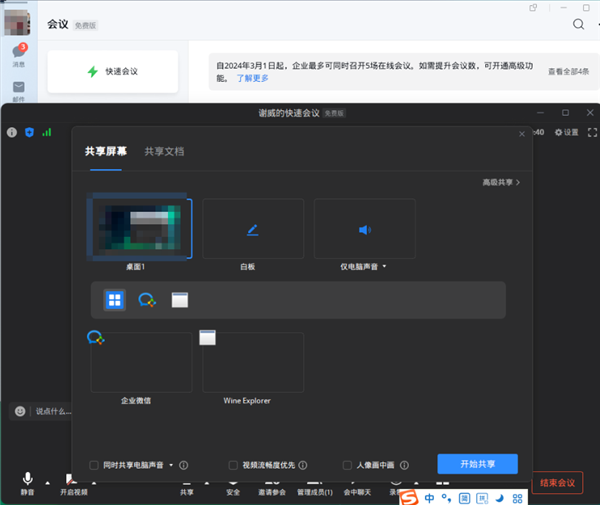Click the WeCom app filter icon
The width and height of the screenshot is (600, 505).
(x=147, y=300)
